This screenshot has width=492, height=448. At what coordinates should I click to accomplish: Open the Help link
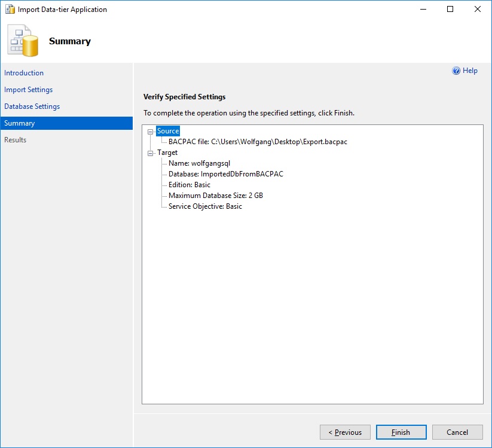coord(470,71)
